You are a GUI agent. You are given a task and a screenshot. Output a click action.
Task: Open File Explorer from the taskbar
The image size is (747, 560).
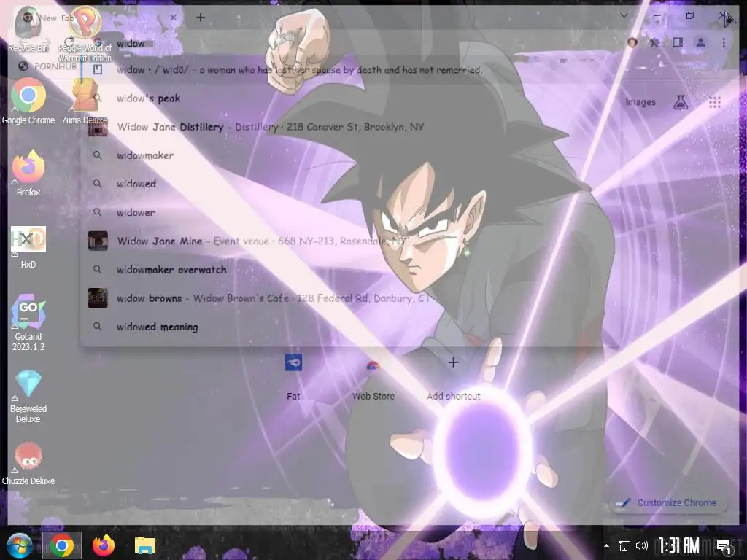coord(145,545)
